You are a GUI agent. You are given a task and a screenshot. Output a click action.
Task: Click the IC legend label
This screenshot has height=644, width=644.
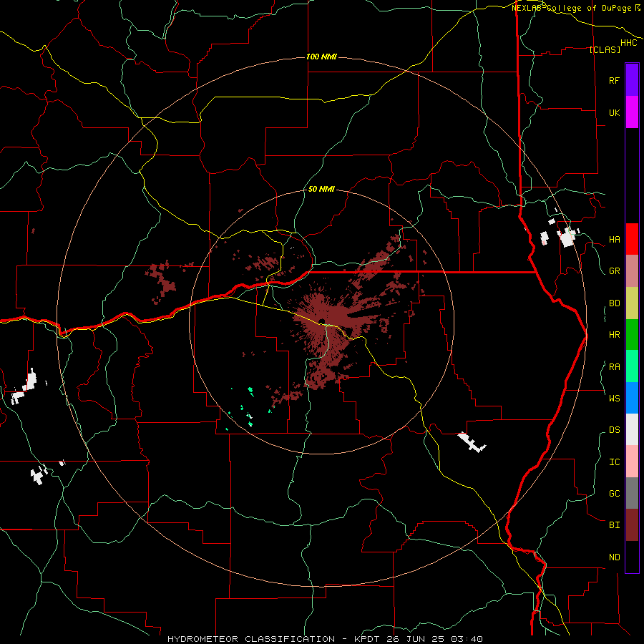coord(614,462)
